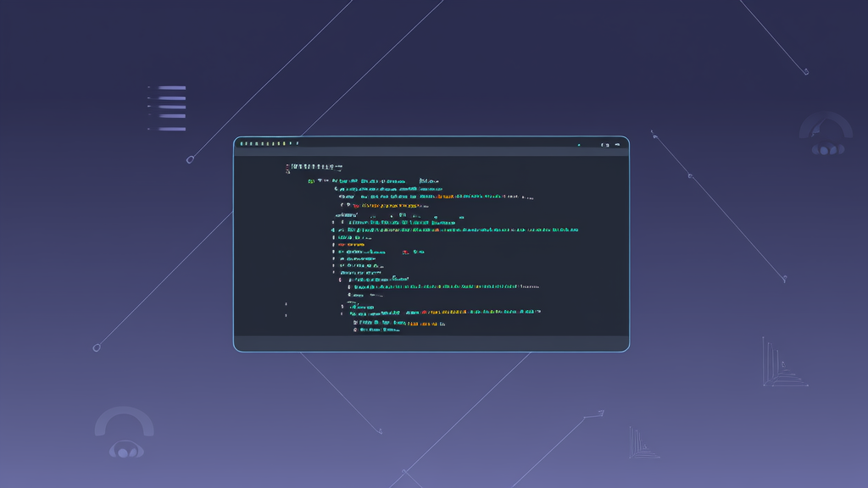The width and height of the screenshot is (868, 488).
Task: Click the rightmost icon in editor title bar
Action: coord(619,145)
